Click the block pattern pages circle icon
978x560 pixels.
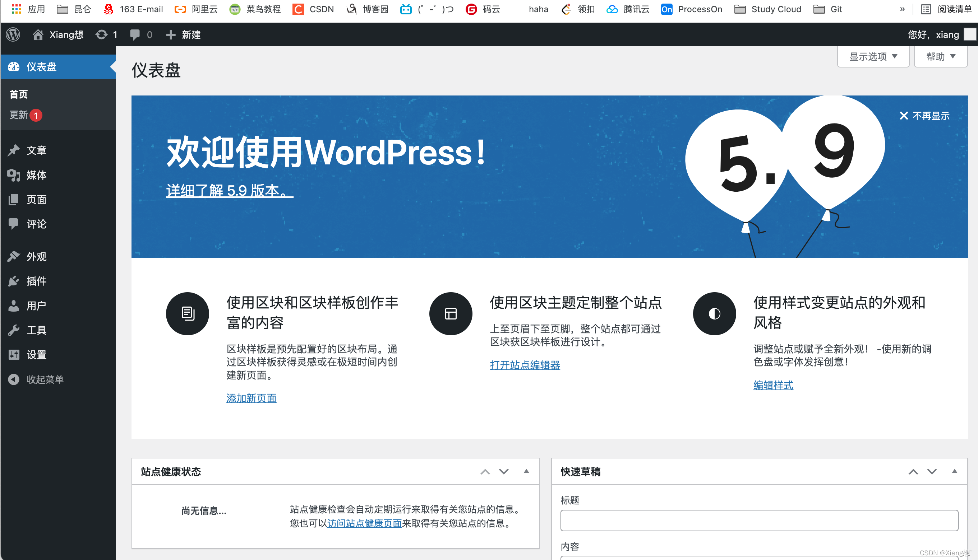click(188, 313)
